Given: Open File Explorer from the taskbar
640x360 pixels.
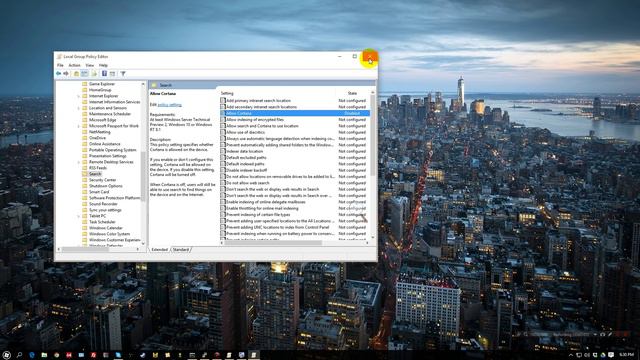Looking at the screenshot, I should pyautogui.click(x=44, y=355).
